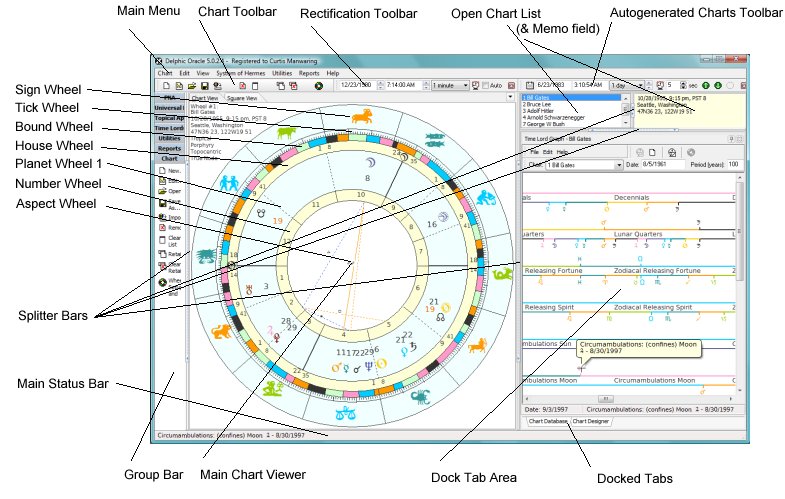Image resolution: width=785 pixels, height=499 pixels.
Task: Click the Retain chart toolbar icon
Action: coord(280,86)
